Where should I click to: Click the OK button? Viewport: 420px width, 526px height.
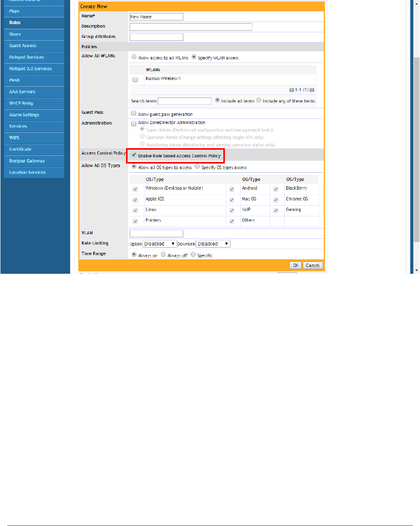(296, 266)
